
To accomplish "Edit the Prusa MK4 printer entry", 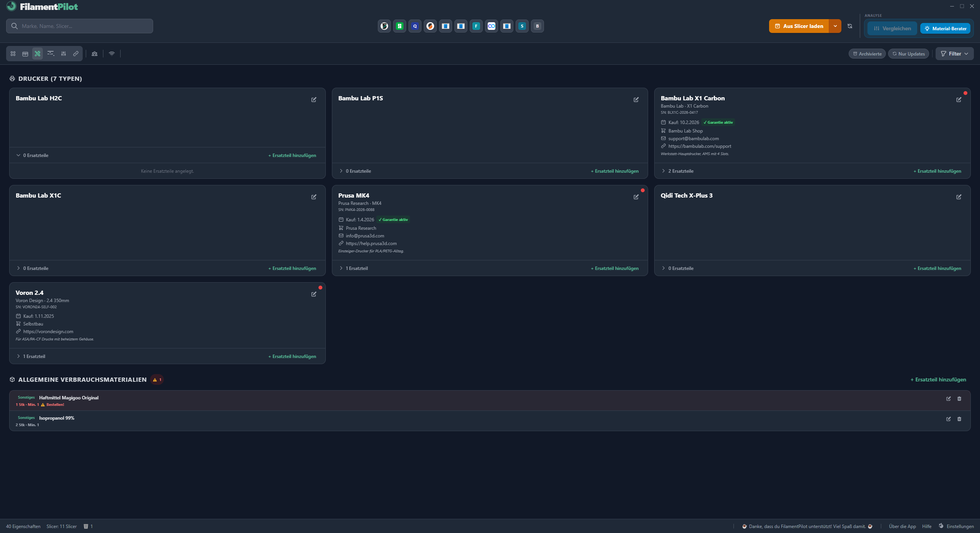I will click(x=636, y=197).
